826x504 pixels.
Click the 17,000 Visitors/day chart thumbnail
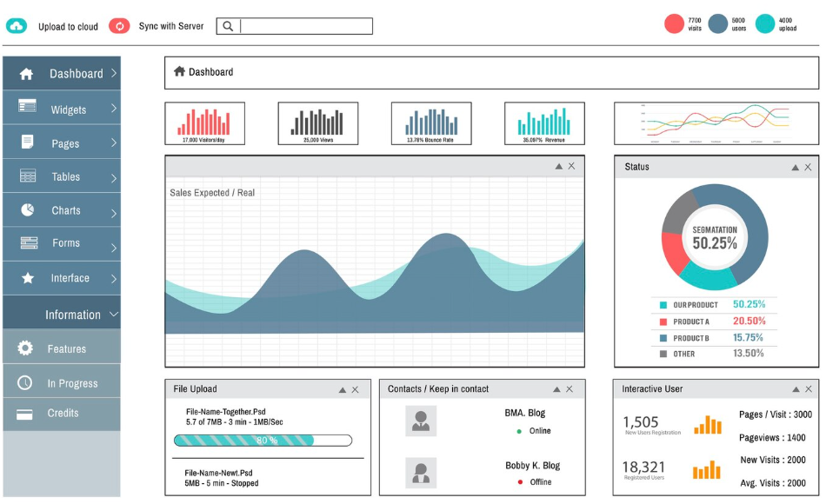pos(204,123)
